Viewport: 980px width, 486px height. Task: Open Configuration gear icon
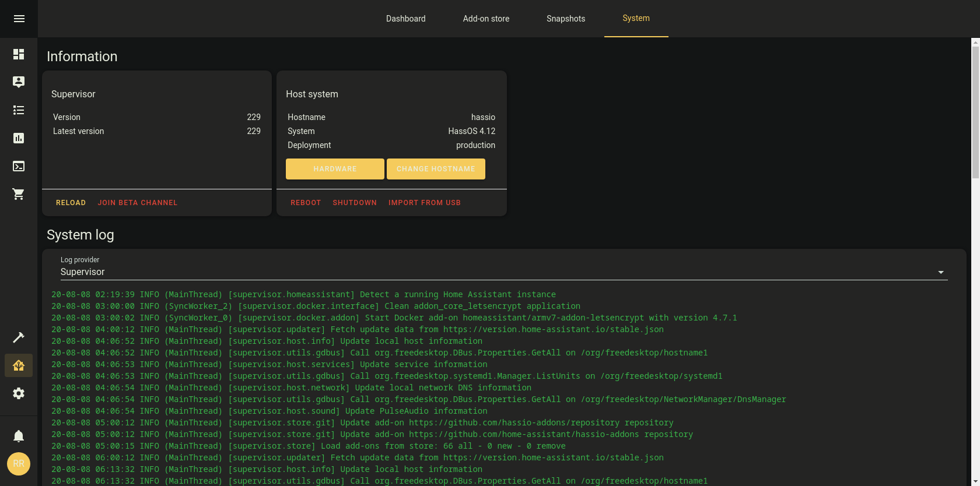pyautogui.click(x=19, y=393)
